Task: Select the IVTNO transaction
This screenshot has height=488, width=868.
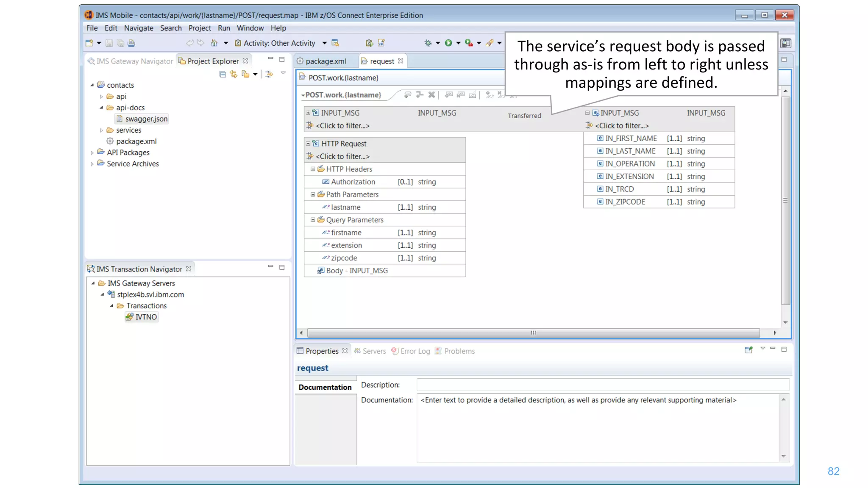Action: (x=146, y=317)
